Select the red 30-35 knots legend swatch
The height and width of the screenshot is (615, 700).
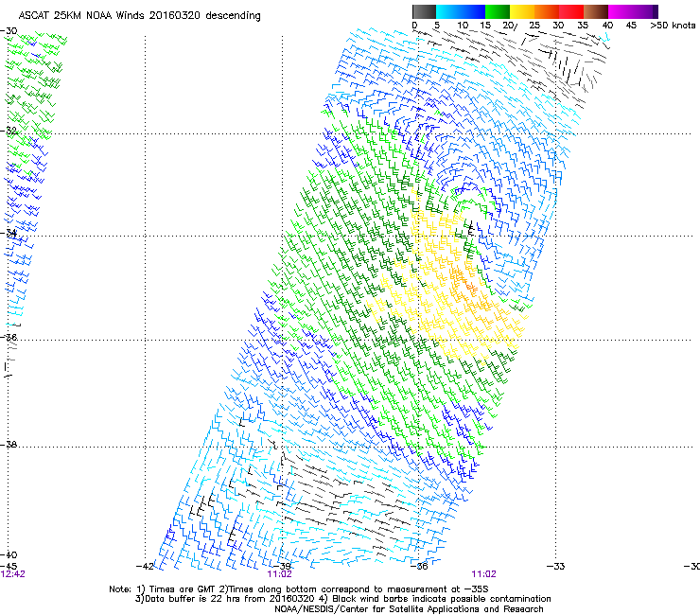point(571,11)
